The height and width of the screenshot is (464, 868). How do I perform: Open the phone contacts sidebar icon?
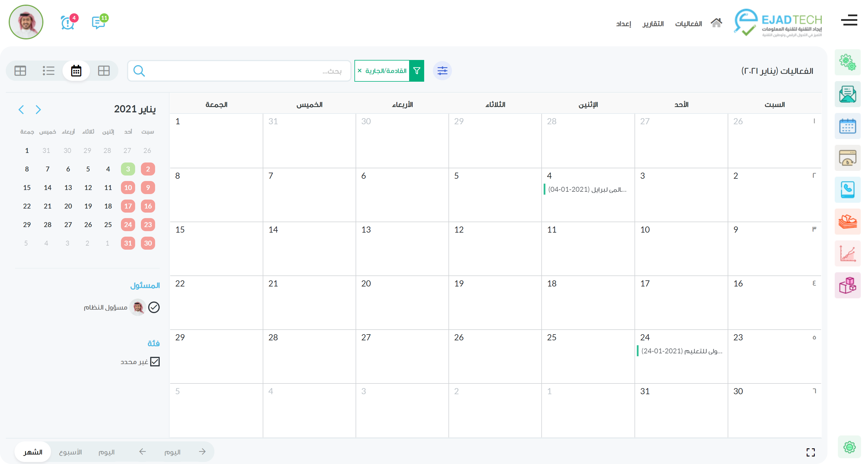(x=847, y=189)
